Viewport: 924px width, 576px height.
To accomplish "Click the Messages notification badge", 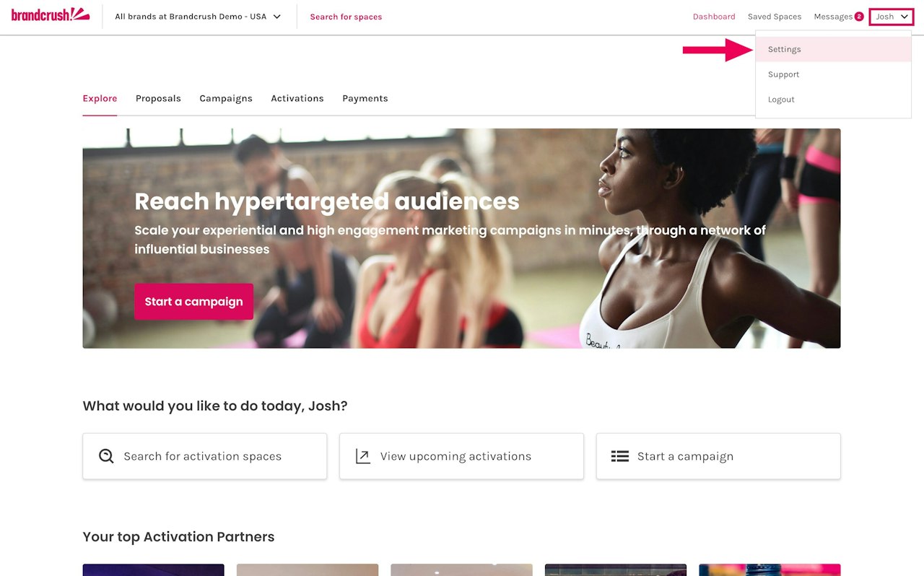I will coord(859,17).
